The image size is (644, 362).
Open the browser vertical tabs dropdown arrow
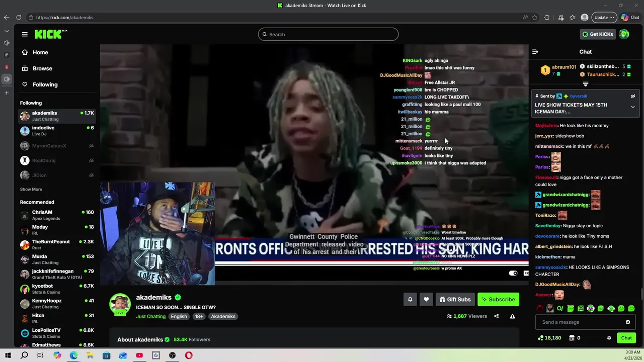click(7, 31)
